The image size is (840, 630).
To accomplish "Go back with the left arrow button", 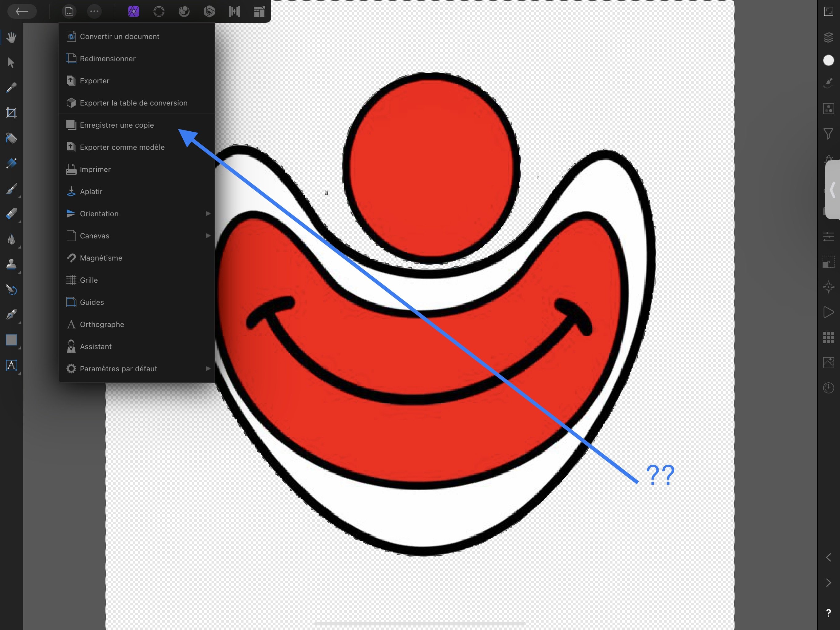I will tap(22, 11).
